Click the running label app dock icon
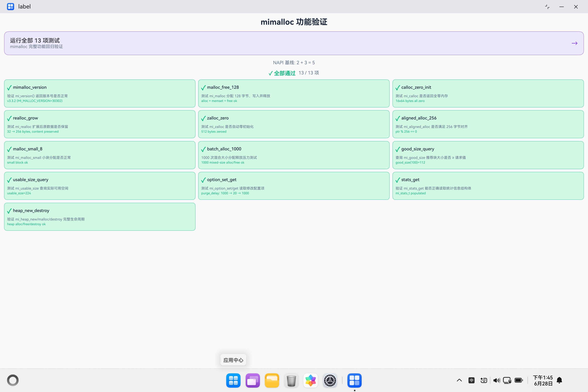Image resolution: width=588 pixels, height=392 pixels. pyautogui.click(x=354, y=380)
